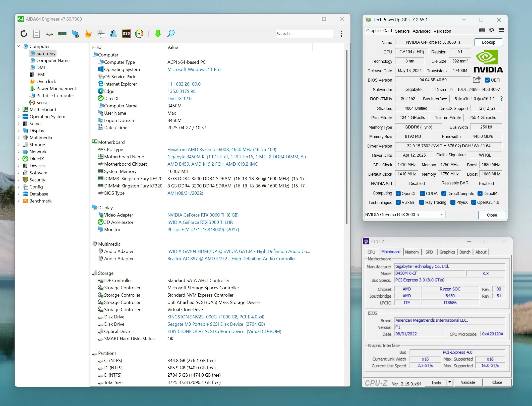
Task: Switch to the Advanced tab in GPU-Z
Action: [x=422, y=31]
